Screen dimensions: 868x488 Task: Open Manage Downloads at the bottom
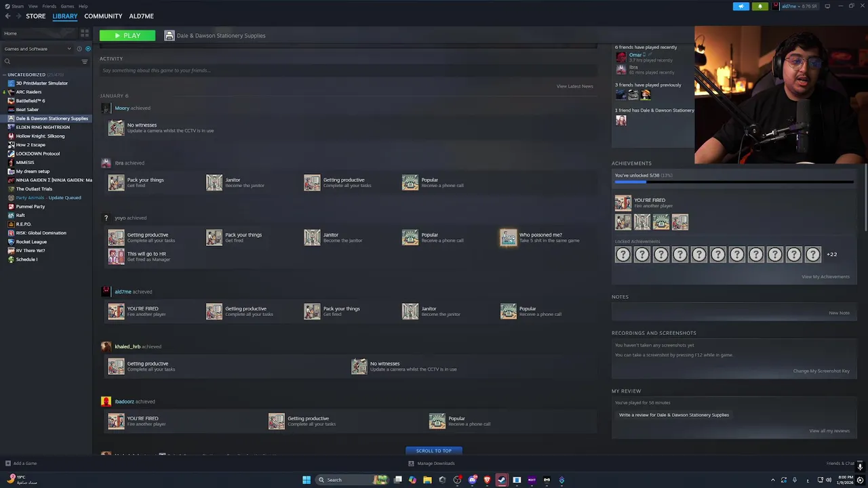[x=431, y=464]
